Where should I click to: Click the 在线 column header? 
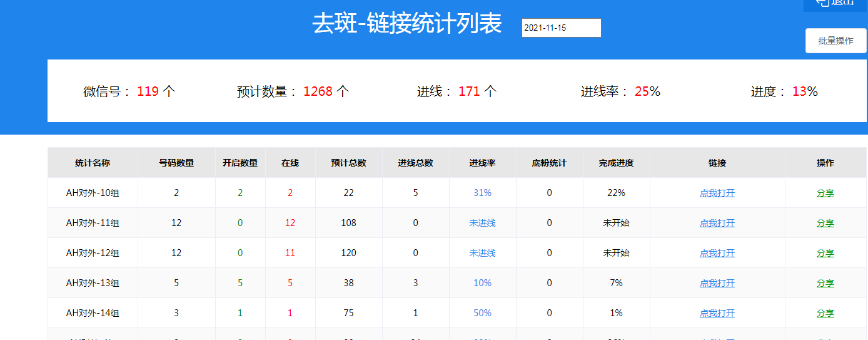[290, 163]
